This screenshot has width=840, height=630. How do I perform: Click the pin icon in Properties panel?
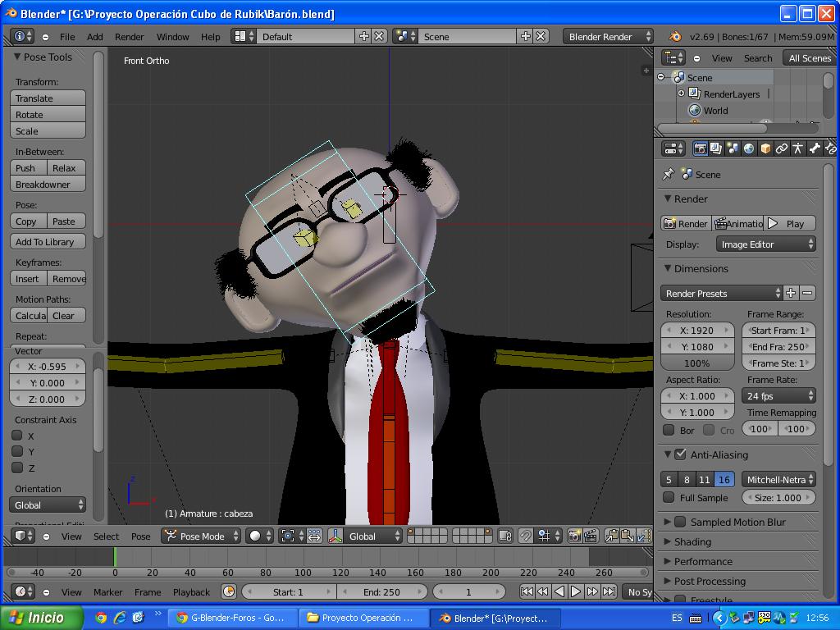(x=668, y=174)
